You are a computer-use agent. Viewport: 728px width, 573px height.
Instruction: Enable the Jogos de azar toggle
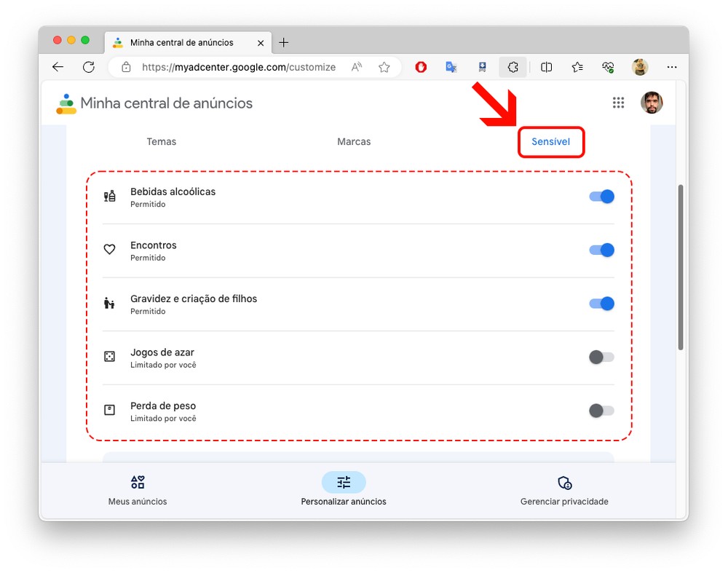tap(602, 357)
